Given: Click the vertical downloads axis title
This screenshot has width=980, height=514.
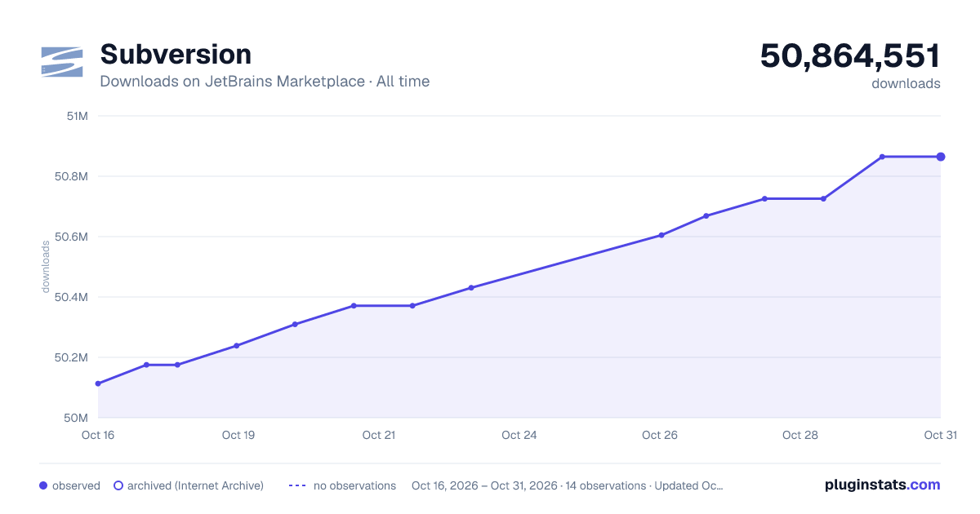Looking at the screenshot, I should click(46, 267).
